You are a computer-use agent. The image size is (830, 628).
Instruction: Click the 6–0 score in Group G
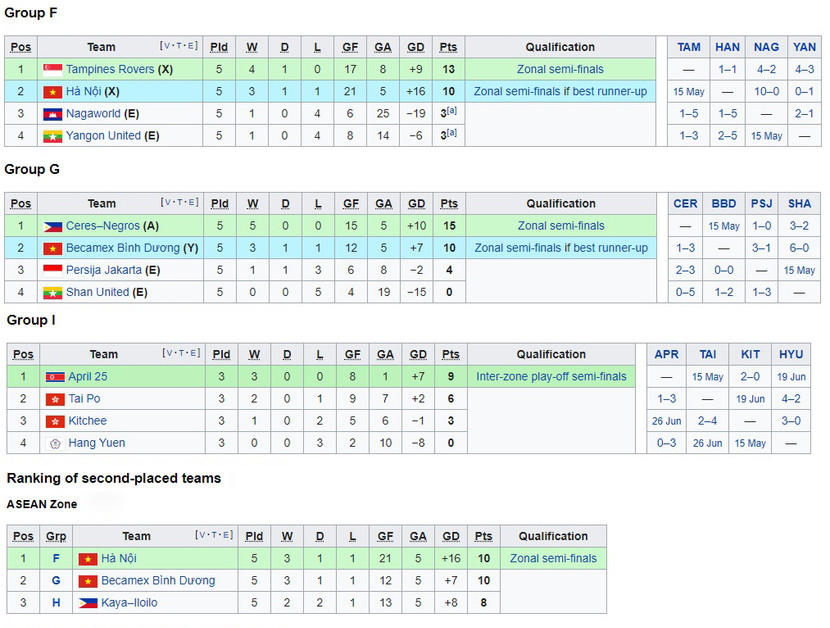(x=799, y=248)
